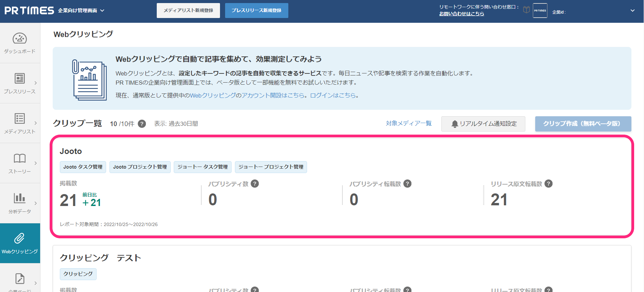
Task: Expand the Press Release submenu arrow
Action: (36, 83)
